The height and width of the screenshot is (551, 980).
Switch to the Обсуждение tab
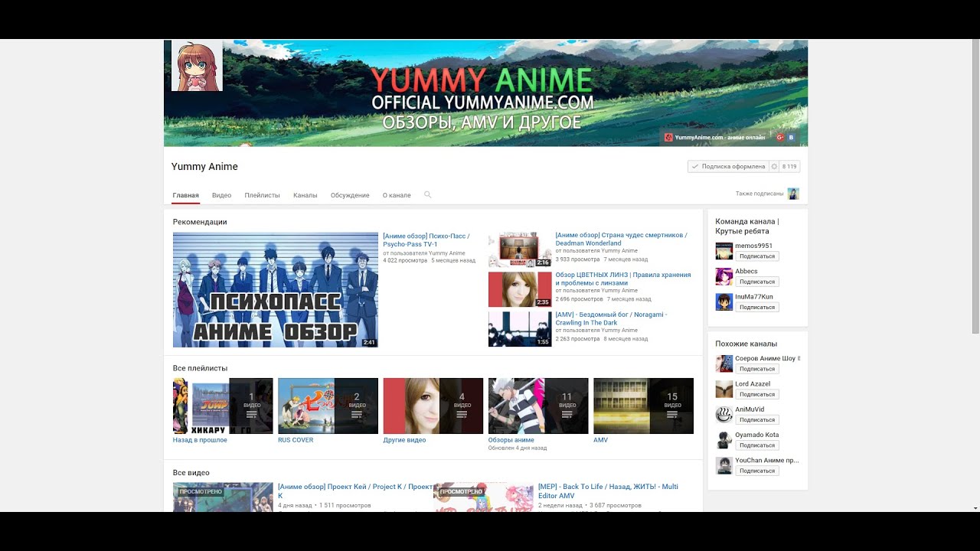pyautogui.click(x=350, y=195)
